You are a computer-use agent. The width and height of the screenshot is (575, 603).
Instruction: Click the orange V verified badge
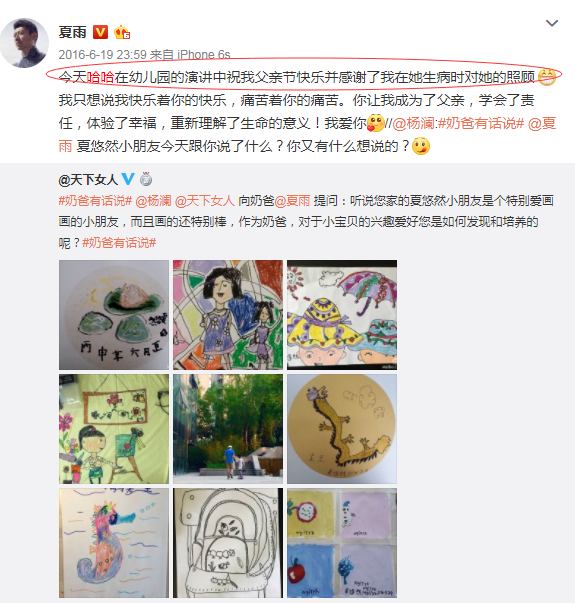click(x=100, y=32)
